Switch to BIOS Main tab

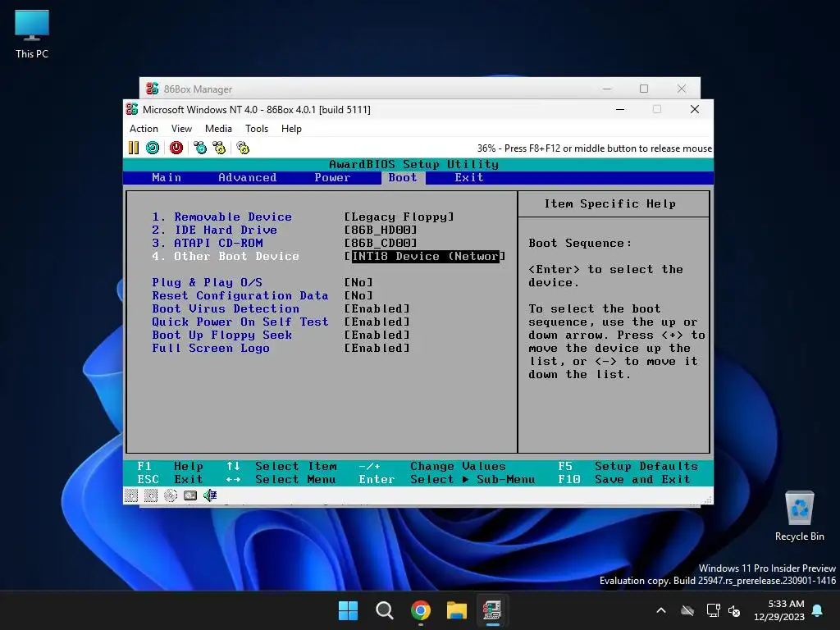[167, 177]
